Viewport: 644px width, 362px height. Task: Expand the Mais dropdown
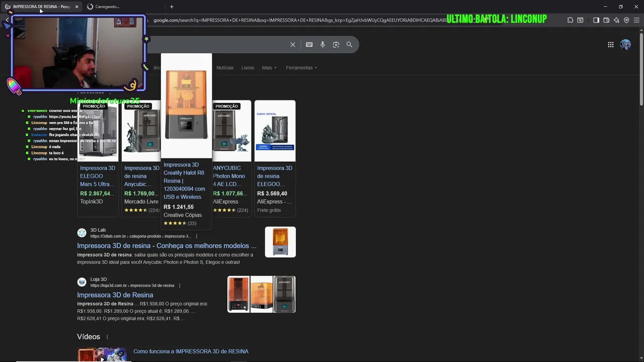[269, 68]
